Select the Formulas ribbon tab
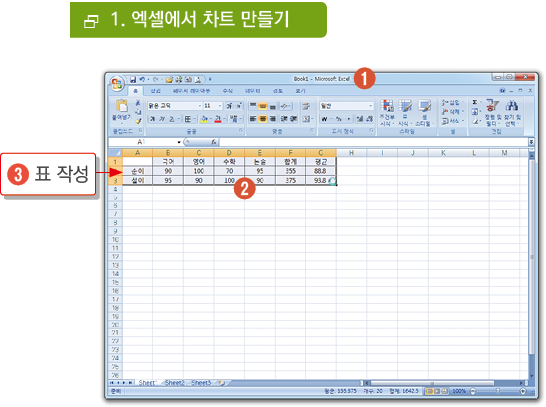Image resolution: width=546 pixels, height=407 pixels. point(228,91)
